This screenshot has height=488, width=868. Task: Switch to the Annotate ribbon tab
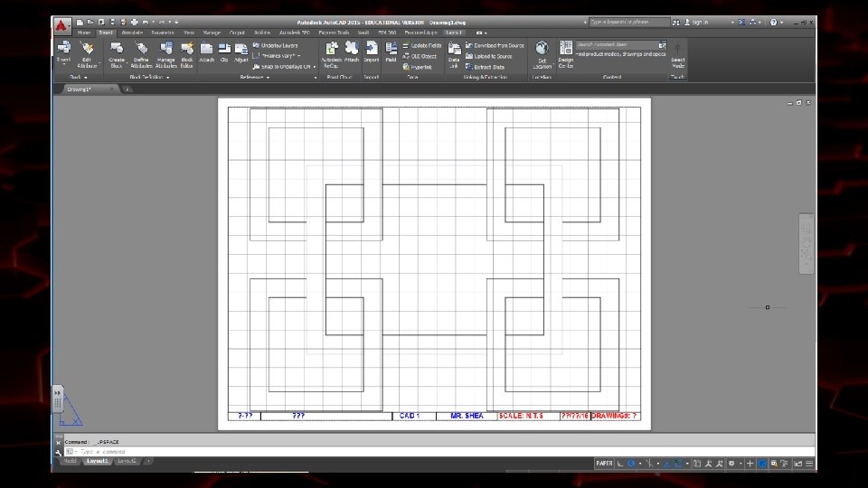pyautogui.click(x=132, y=33)
